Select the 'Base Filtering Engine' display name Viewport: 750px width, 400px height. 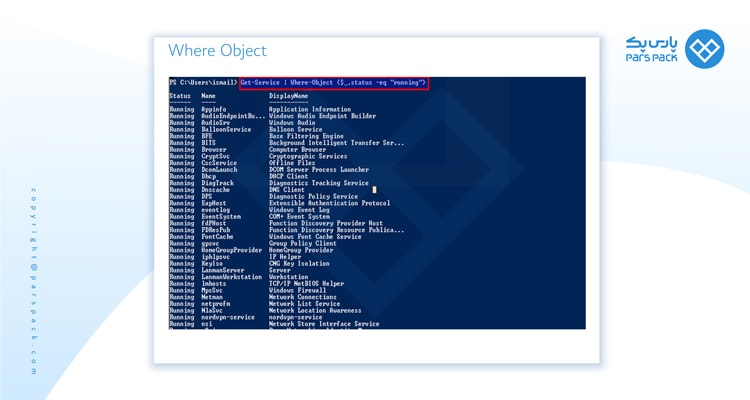tap(306, 136)
